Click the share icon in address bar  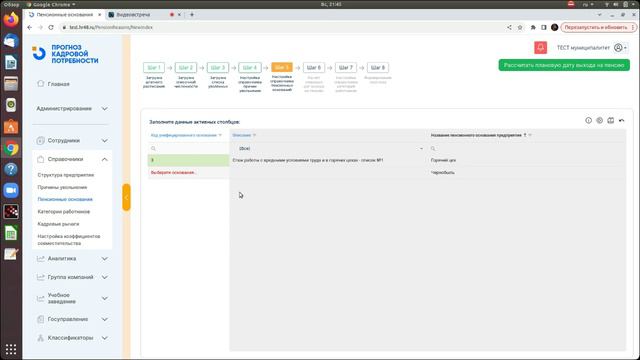tap(509, 27)
